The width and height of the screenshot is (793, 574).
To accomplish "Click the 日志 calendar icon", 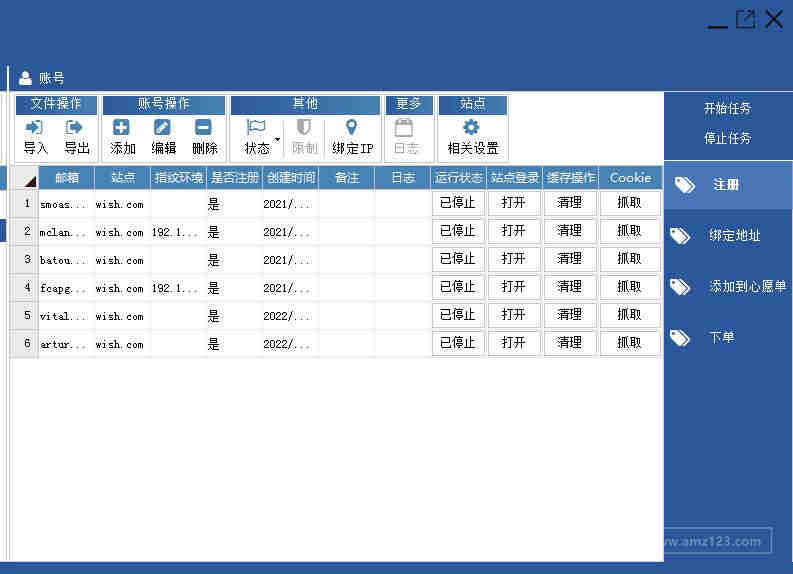I will pyautogui.click(x=404, y=127).
